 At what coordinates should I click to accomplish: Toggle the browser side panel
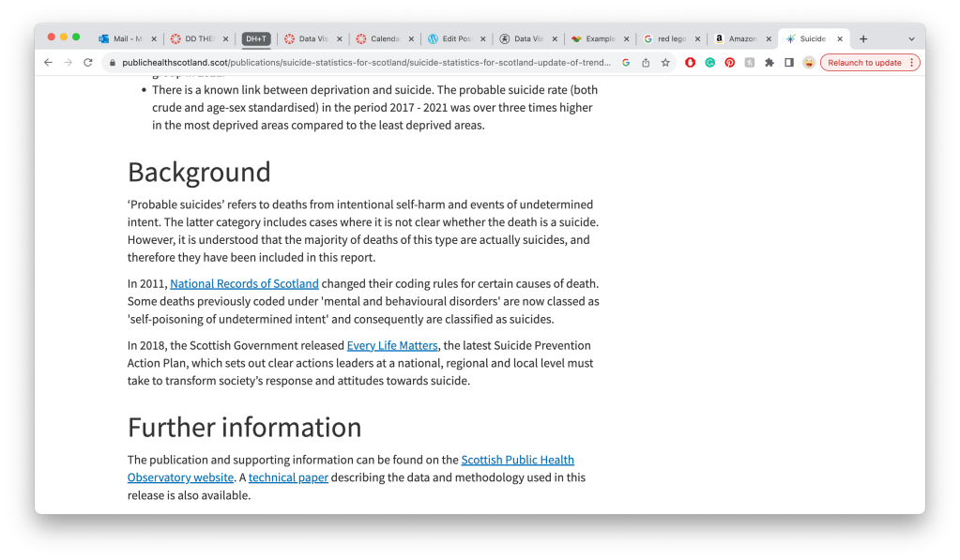click(x=788, y=63)
